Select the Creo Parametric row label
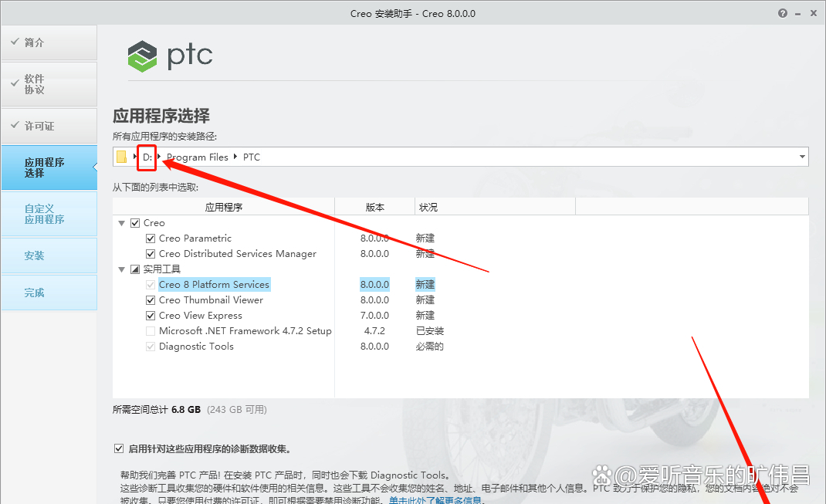 click(x=195, y=238)
